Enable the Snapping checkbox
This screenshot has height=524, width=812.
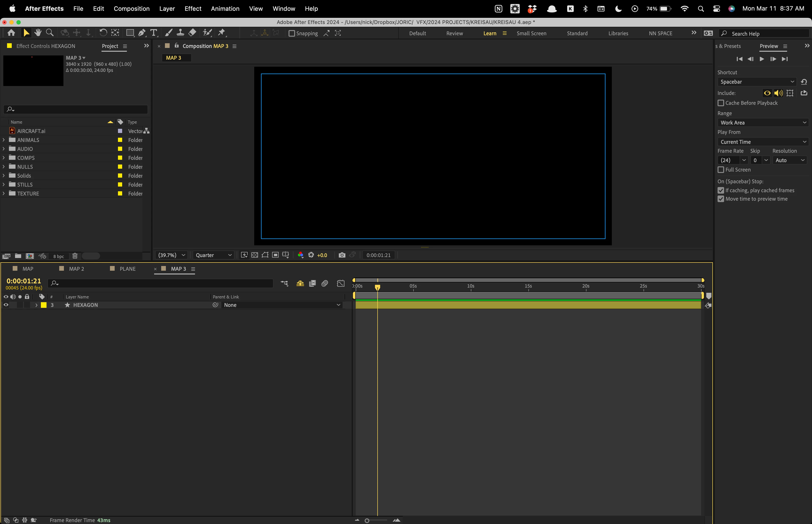pyautogui.click(x=292, y=33)
